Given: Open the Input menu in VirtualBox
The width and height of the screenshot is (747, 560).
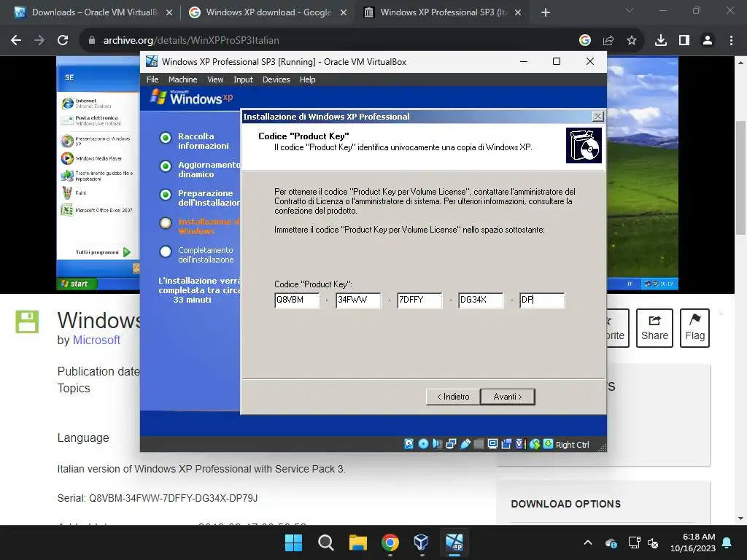Looking at the screenshot, I should click(243, 79).
